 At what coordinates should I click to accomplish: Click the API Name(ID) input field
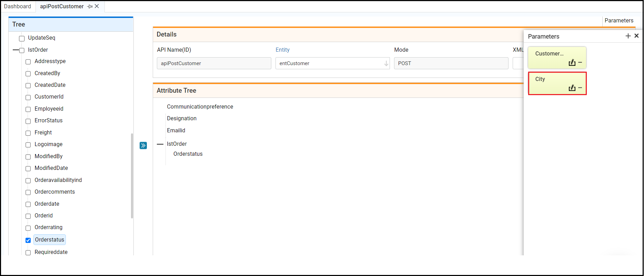coord(214,63)
